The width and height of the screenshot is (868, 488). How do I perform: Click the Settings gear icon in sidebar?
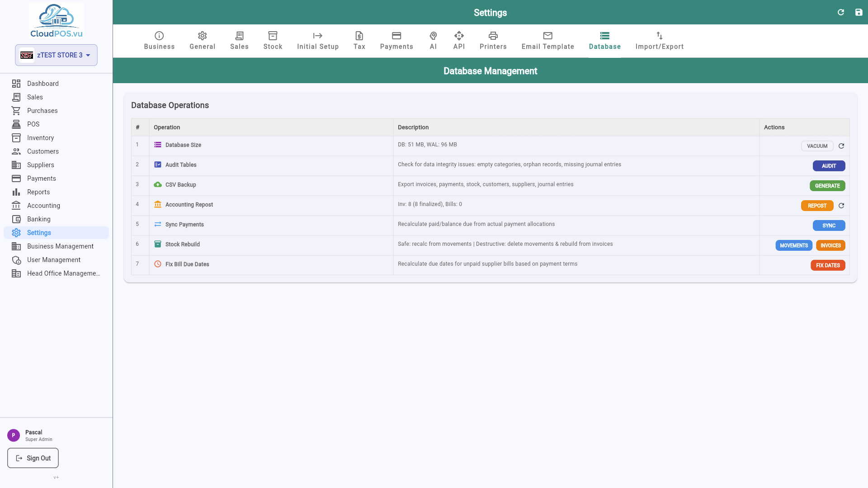(x=16, y=233)
